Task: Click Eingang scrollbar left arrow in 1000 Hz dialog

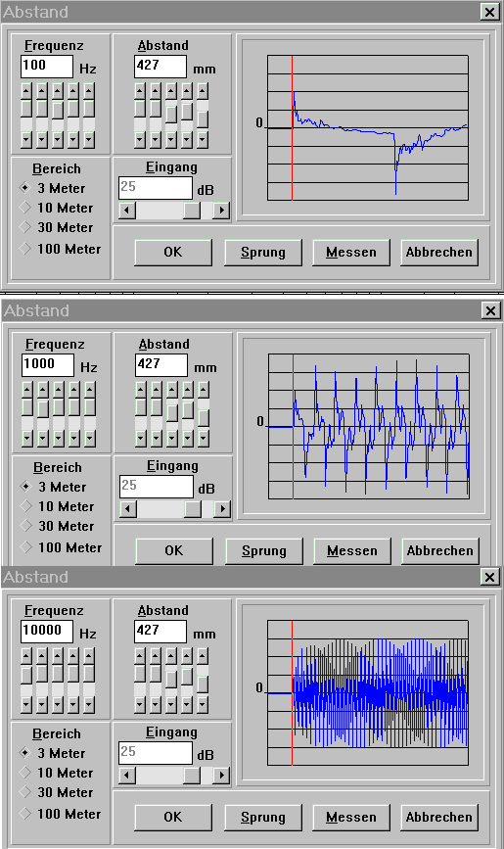Action: click(128, 508)
